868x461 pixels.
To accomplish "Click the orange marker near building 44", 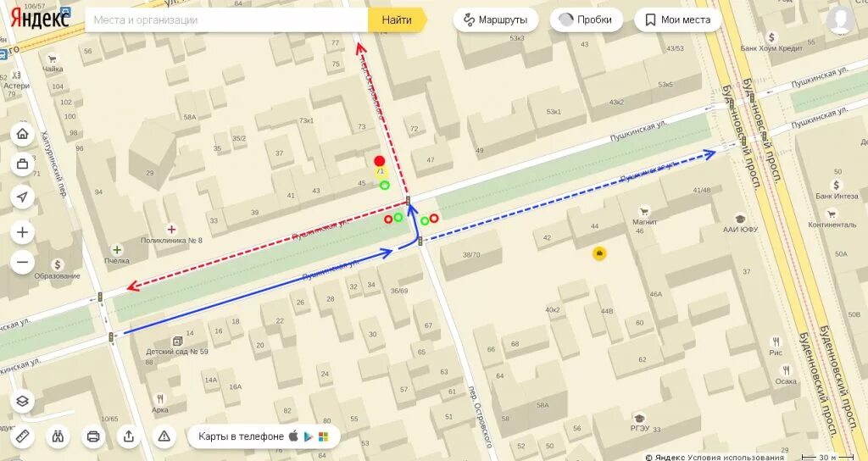I will pyautogui.click(x=599, y=254).
